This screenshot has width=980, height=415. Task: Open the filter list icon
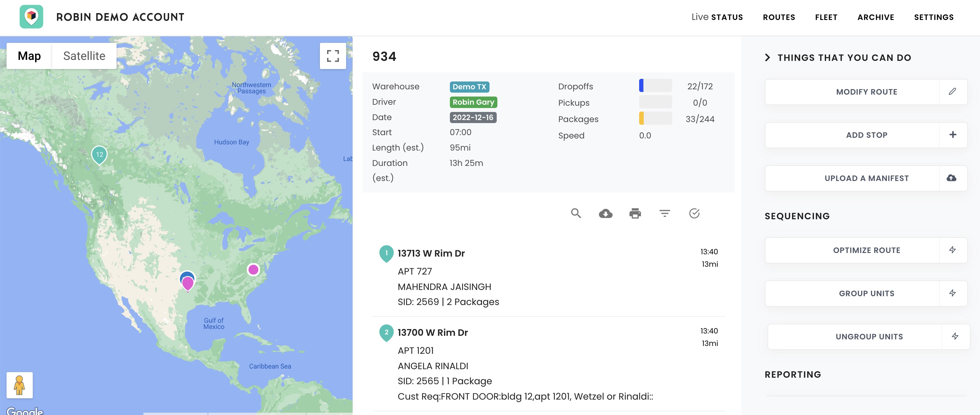(x=664, y=213)
